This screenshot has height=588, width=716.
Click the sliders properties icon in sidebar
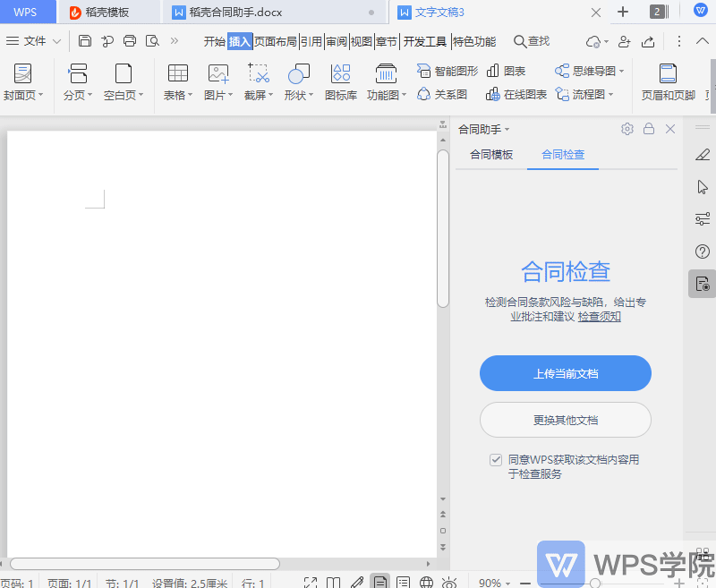pyautogui.click(x=703, y=219)
